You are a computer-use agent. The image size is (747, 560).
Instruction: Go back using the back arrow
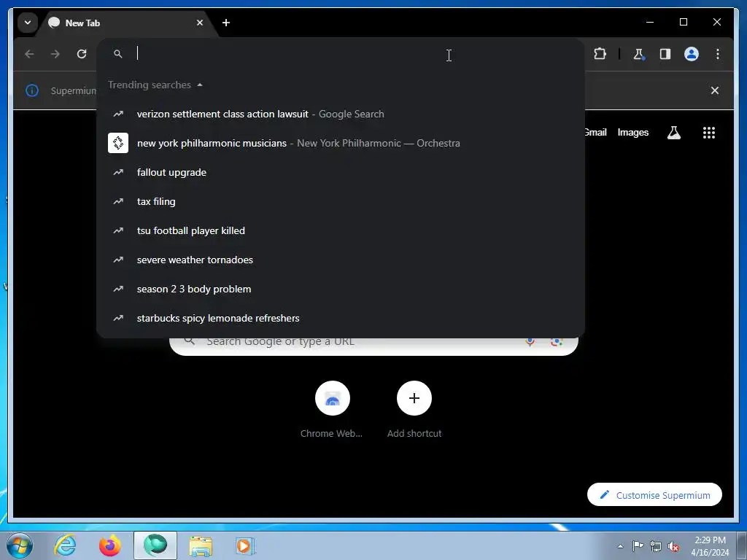pos(29,54)
